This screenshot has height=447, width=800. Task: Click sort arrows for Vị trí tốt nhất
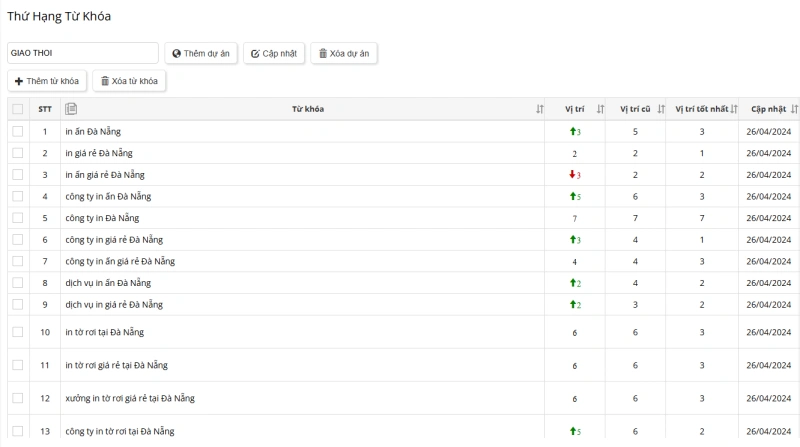pyautogui.click(x=734, y=109)
